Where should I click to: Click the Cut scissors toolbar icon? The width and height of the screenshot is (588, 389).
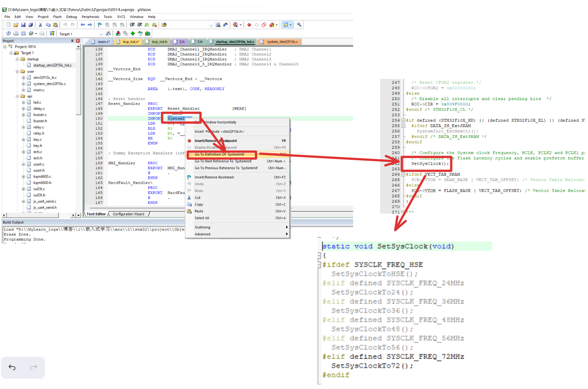(40, 25)
